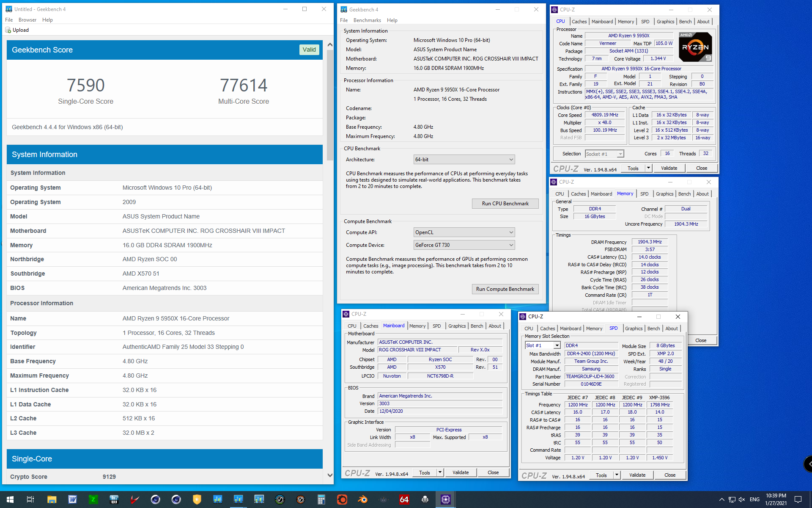Open File Explorer from the taskbar
Viewport: 812px width, 508px height.
[x=52, y=500]
